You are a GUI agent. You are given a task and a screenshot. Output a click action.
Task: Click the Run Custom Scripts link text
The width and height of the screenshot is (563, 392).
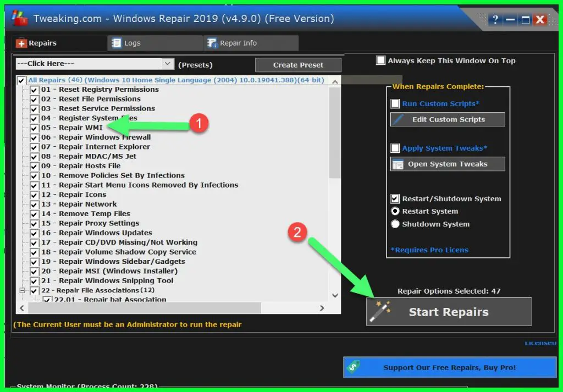[x=440, y=104]
